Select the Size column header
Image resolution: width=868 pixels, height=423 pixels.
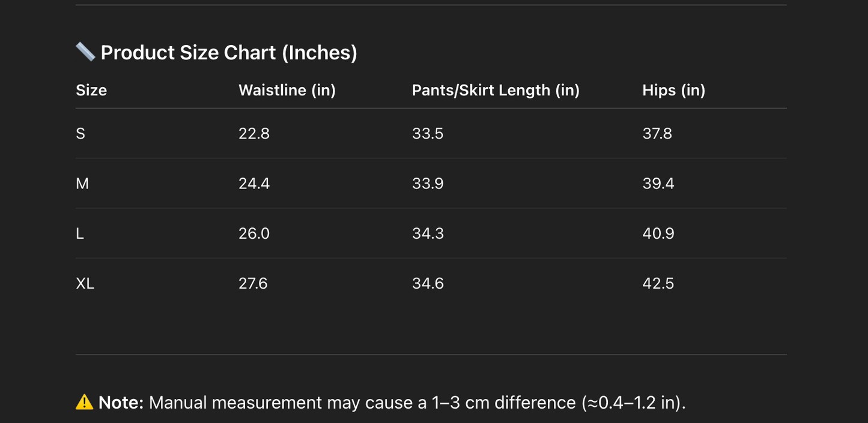[x=91, y=90]
